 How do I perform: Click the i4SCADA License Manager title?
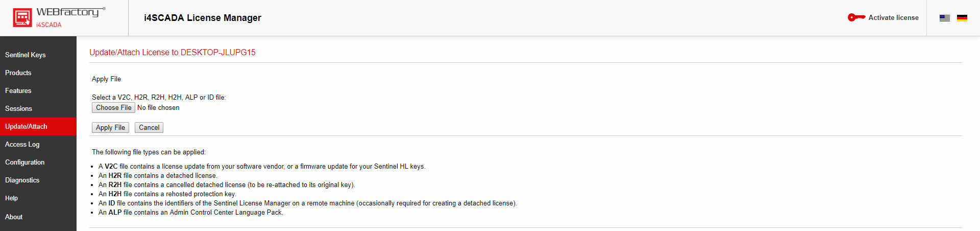pos(203,18)
